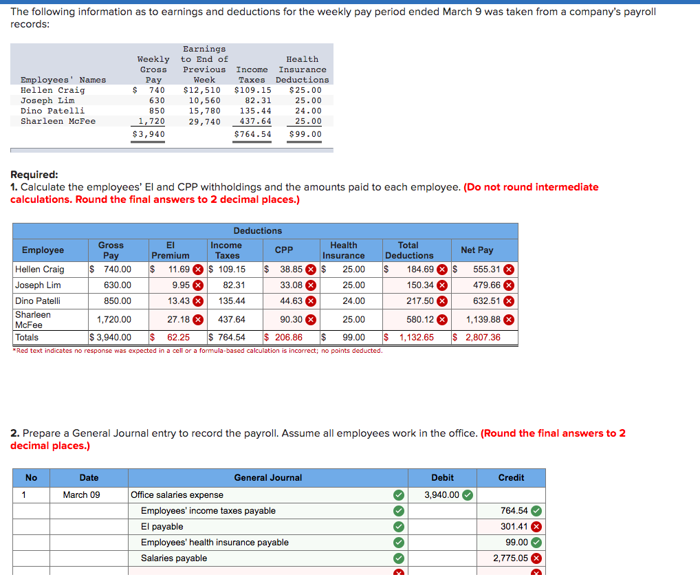Screen dimensions: 700x588
Task: Click the Net Pay column header
Action: pyautogui.click(x=484, y=250)
